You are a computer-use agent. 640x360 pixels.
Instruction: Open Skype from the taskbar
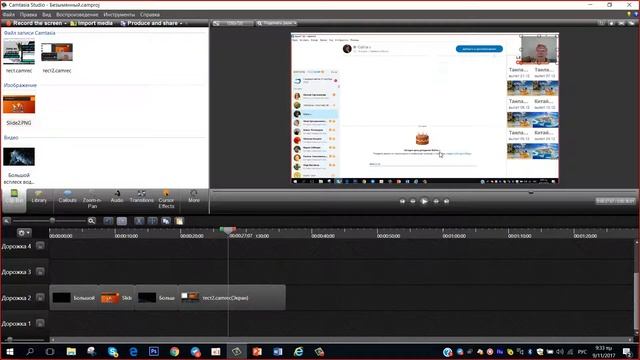click(x=113, y=351)
